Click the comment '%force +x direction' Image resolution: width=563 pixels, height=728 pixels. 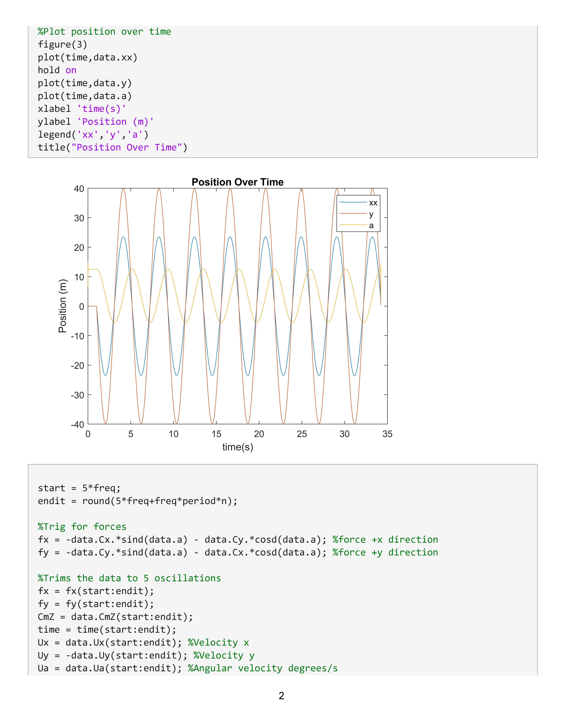pos(385,540)
